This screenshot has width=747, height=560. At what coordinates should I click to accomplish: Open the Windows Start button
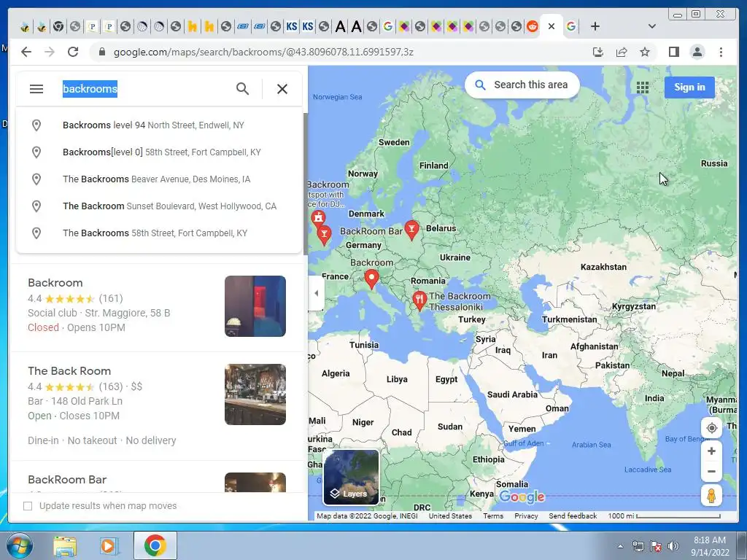pos(19,545)
